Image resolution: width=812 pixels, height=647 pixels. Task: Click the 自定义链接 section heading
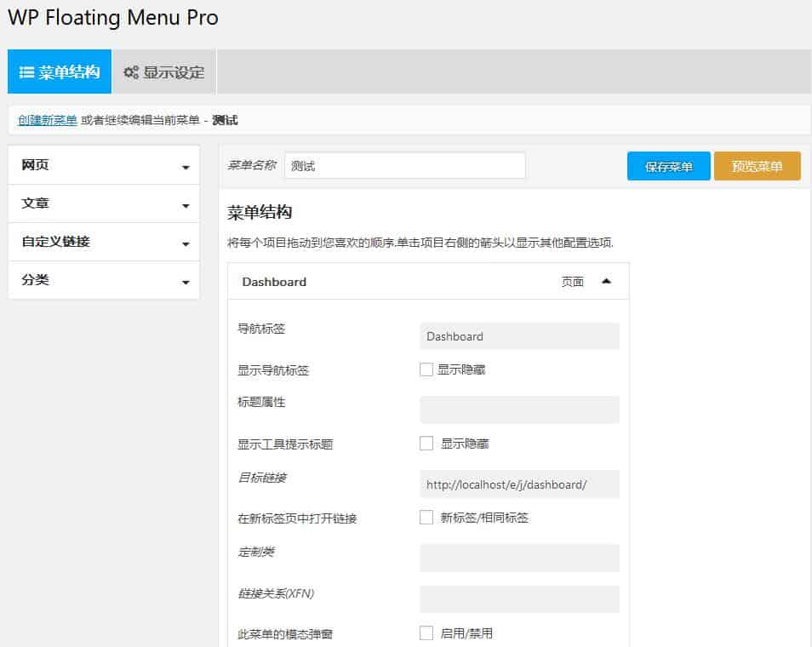pyautogui.click(x=56, y=242)
